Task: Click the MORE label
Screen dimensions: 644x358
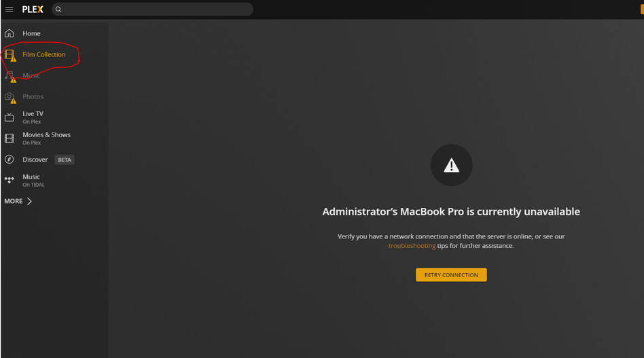Action: 14,201
